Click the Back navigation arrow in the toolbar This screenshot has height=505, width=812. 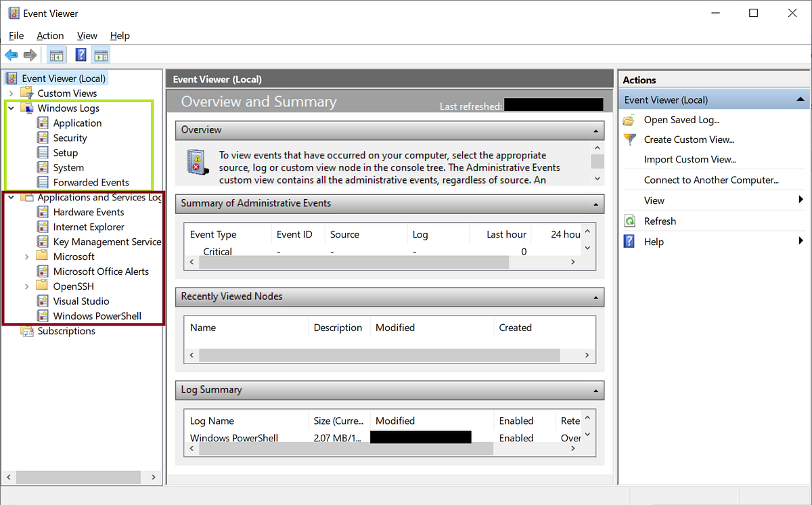pyautogui.click(x=11, y=55)
